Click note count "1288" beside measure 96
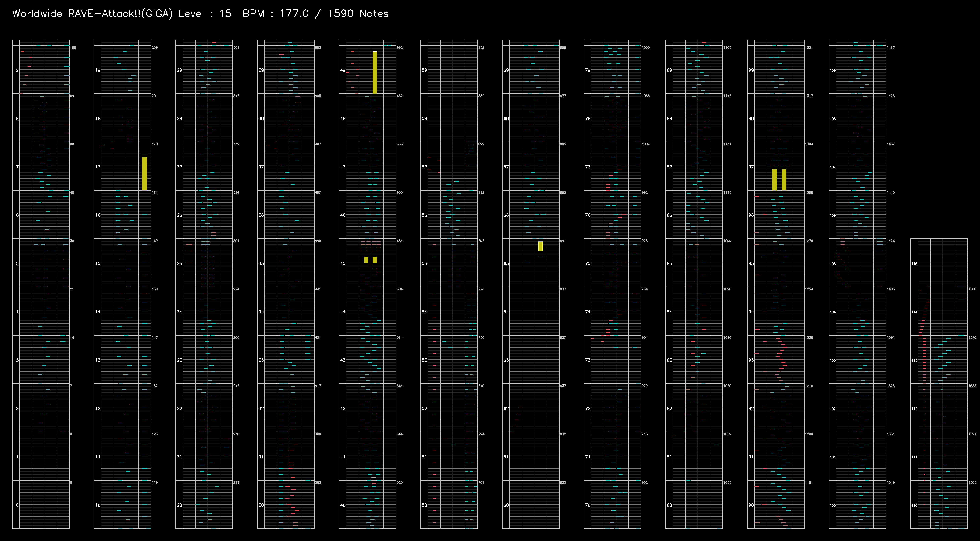 (809, 193)
